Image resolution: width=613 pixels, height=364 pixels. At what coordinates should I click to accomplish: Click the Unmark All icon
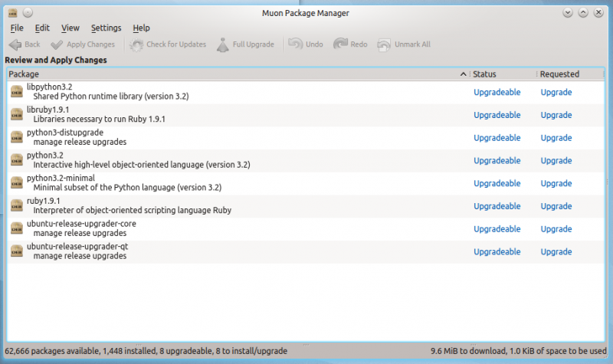[x=384, y=44]
